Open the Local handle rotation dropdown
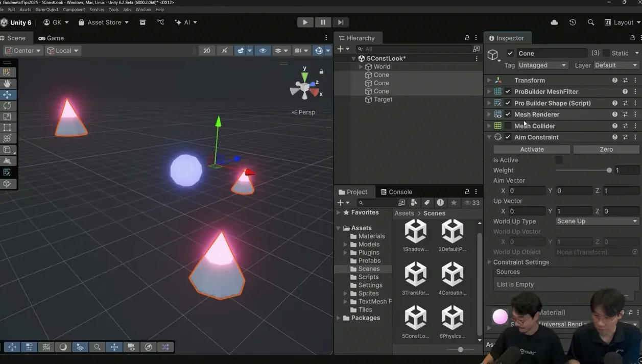The width and height of the screenshot is (642, 364). pyautogui.click(x=62, y=51)
